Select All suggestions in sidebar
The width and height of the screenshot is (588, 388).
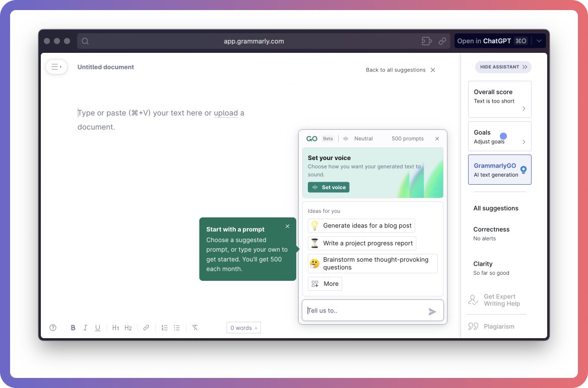pos(496,208)
